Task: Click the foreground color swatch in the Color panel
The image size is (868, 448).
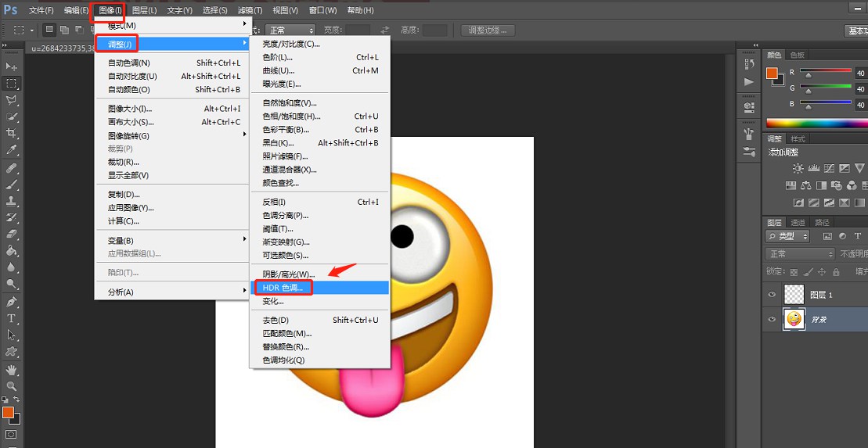Action: click(772, 73)
